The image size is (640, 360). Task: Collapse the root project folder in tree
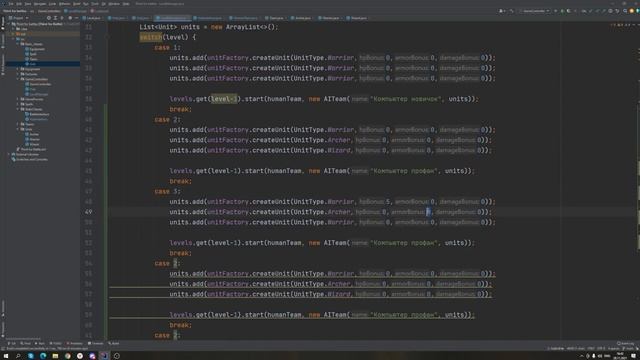9,24
